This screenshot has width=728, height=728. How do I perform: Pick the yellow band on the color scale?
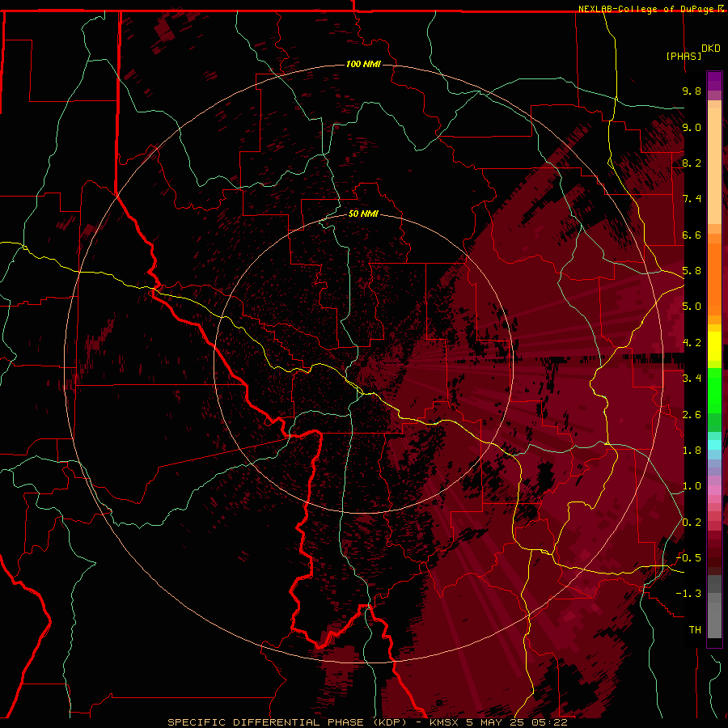click(x=714, y=346)
